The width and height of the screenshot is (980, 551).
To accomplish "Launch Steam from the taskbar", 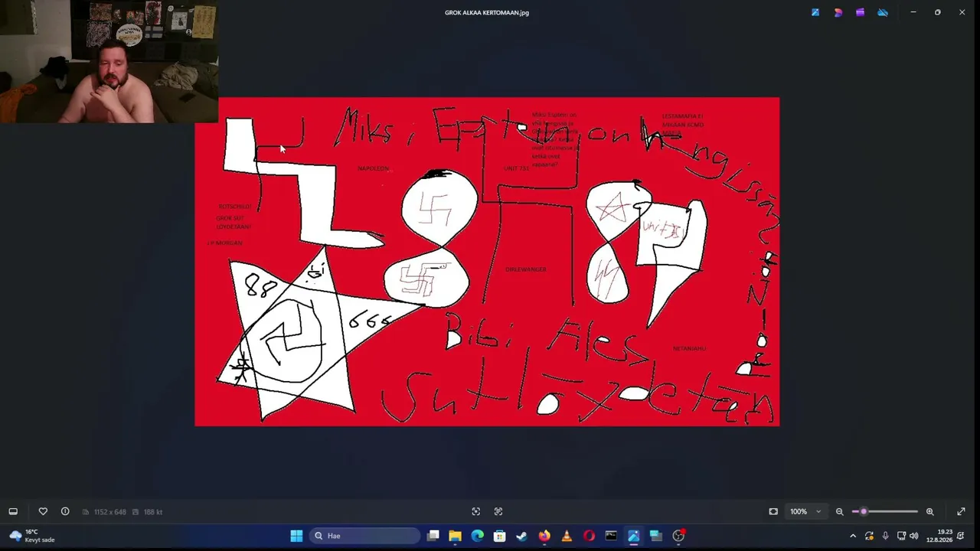I will tap(522, 536).
